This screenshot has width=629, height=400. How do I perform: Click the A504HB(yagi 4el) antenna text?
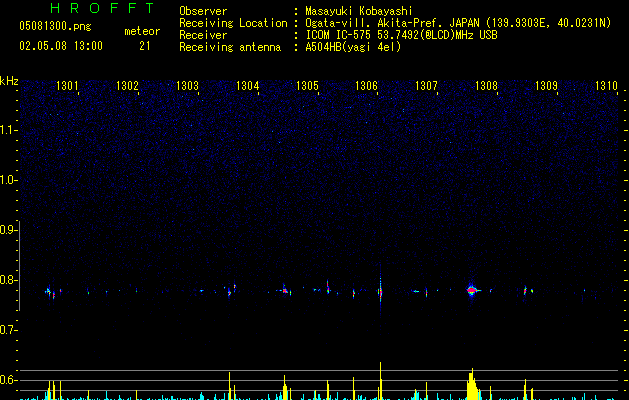(x=353, y=47)
